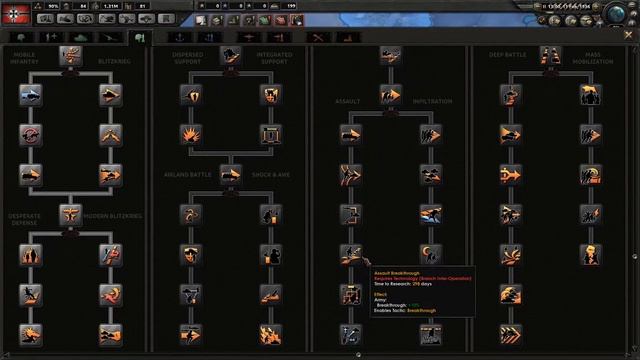Select node above Assault and Infiltration split
Image resolution: width=640 pixels, height=360 pixels.
pyautogui.click(x=391, y=96)
